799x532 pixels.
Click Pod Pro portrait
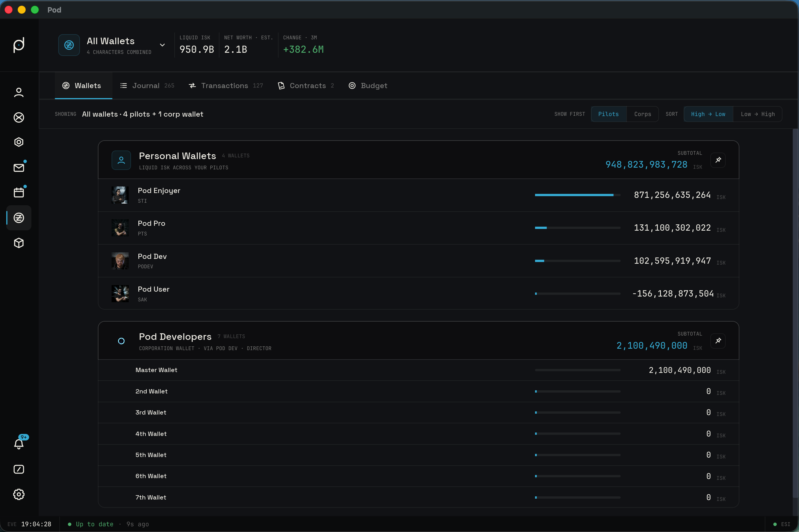pos(120,228)
